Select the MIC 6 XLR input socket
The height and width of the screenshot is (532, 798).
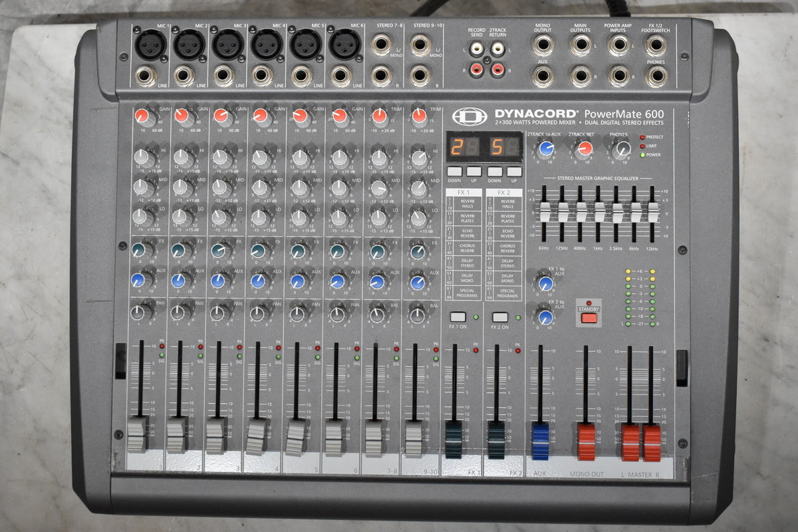pyautogui.click(x=344, y=46)
